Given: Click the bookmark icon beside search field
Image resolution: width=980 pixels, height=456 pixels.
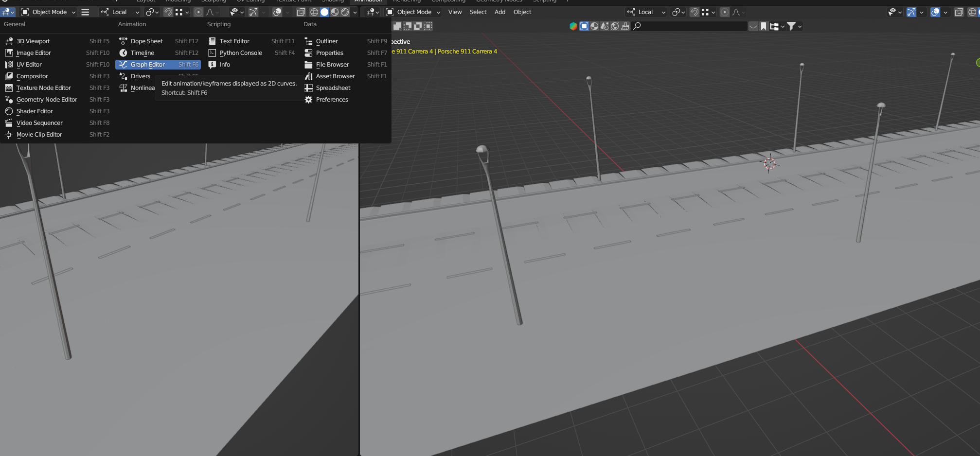Looking at the screenshot, I should tap(764, 26).
